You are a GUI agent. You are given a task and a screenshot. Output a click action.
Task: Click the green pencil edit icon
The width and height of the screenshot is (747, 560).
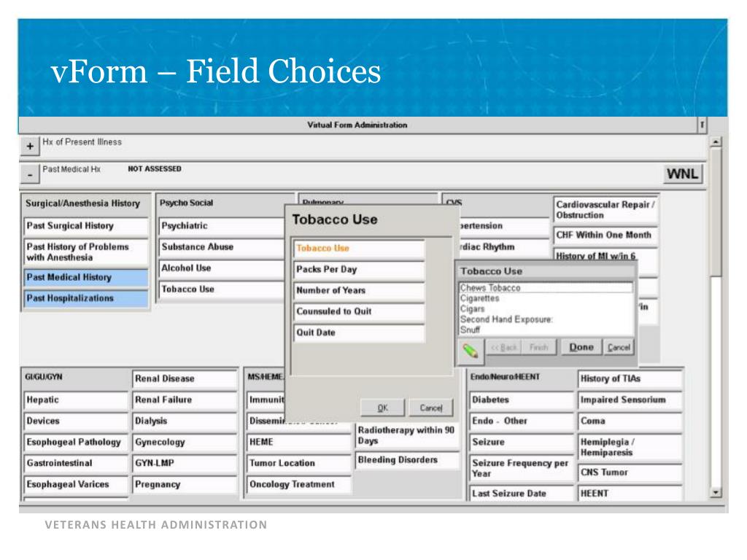point(471,351)
